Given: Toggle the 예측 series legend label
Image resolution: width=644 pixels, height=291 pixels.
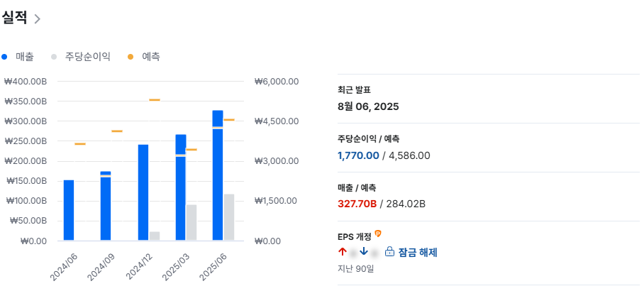Looking at the screenshot, I should click(x=150, y=56).
